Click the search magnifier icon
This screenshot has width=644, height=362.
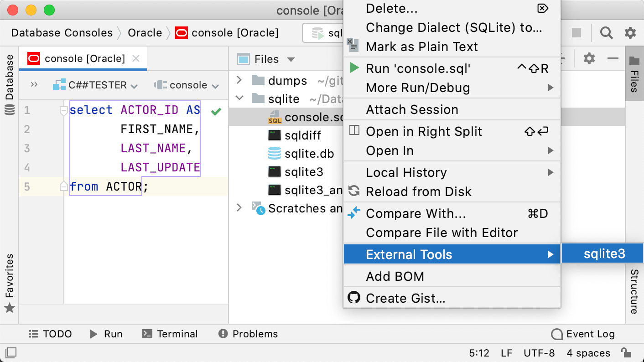click(x=606, y=33)
